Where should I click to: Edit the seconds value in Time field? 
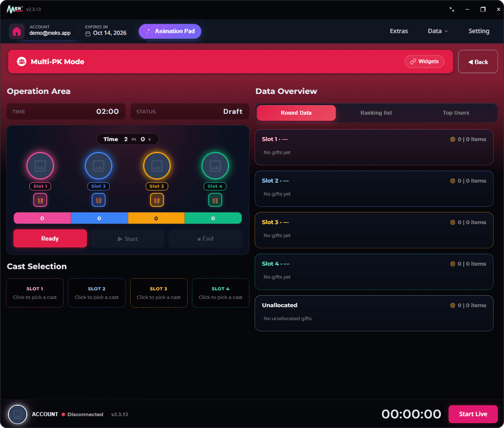(x=143, y=139)
